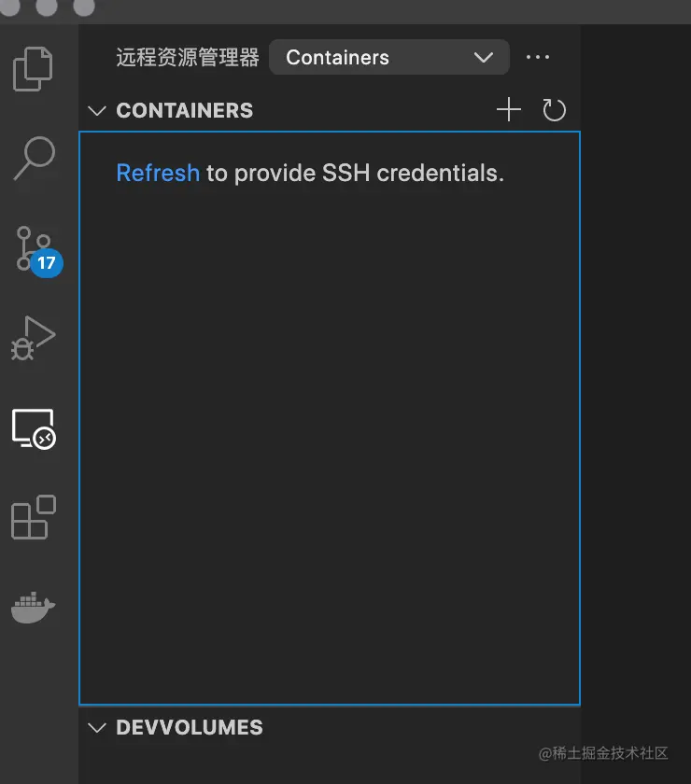Open the three-dot more actions menu

click(x=538, y=57)
